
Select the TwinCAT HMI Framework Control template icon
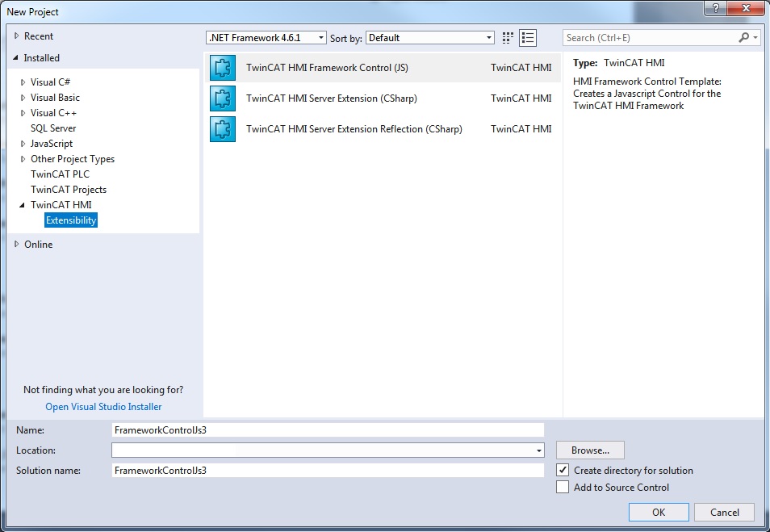point(223,68)
